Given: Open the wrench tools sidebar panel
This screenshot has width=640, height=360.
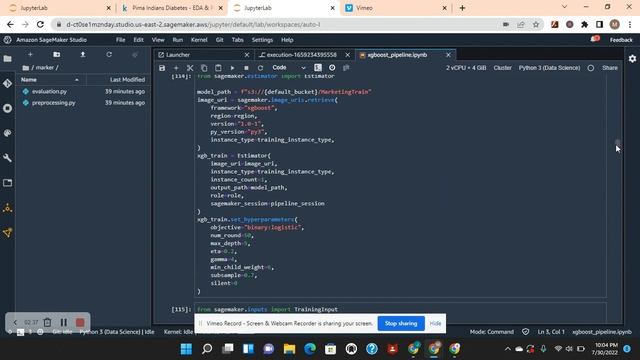Looking at the screenshot, I should pos(8,158).
